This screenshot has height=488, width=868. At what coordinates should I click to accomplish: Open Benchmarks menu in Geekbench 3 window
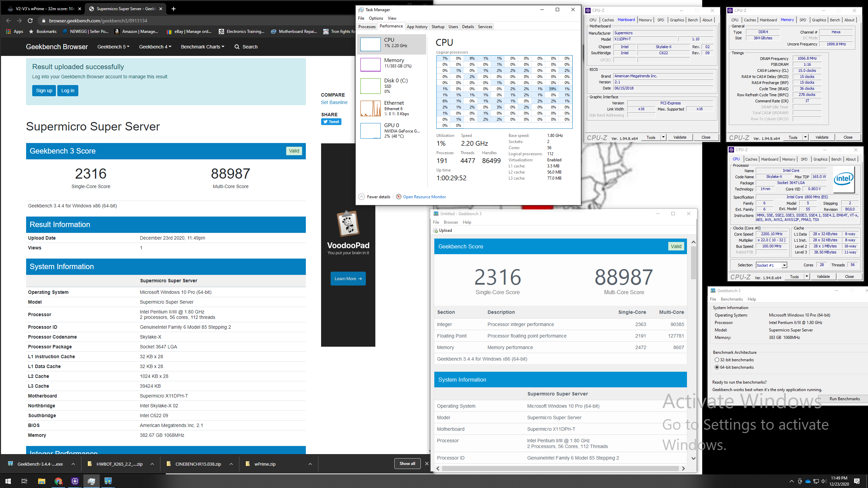(731, 299)
